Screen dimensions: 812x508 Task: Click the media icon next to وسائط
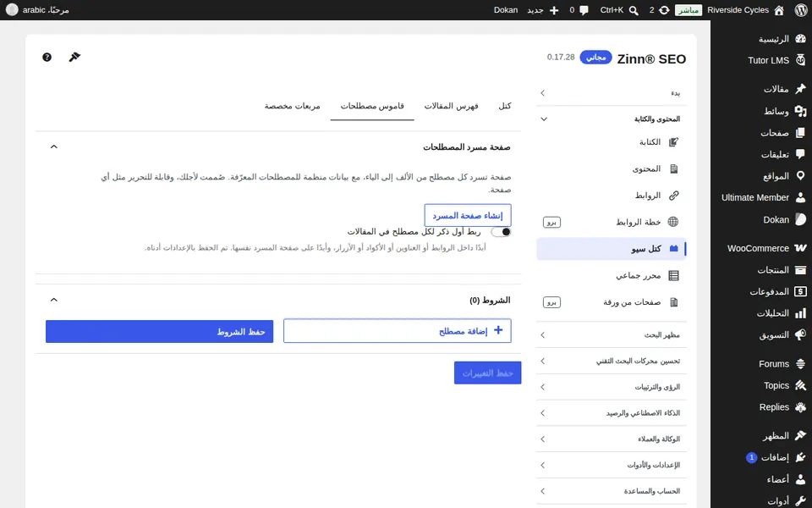click(x=801, y=111)
